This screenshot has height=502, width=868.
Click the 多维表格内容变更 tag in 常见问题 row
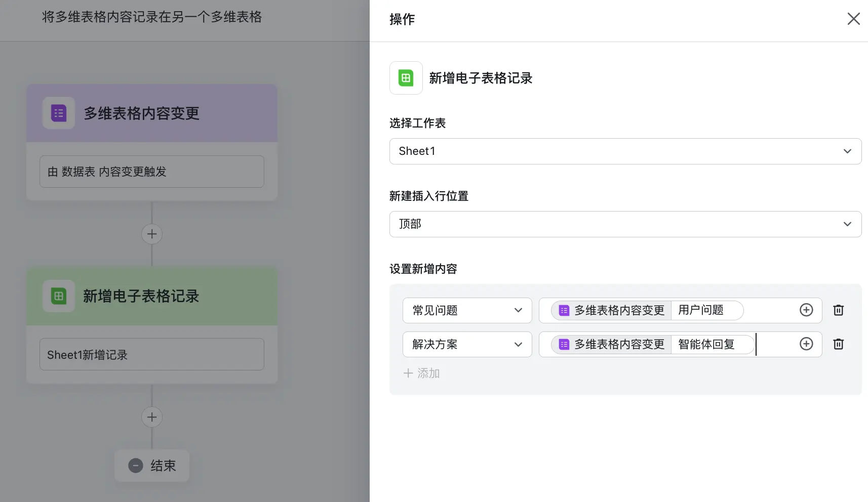pos(611,310)
